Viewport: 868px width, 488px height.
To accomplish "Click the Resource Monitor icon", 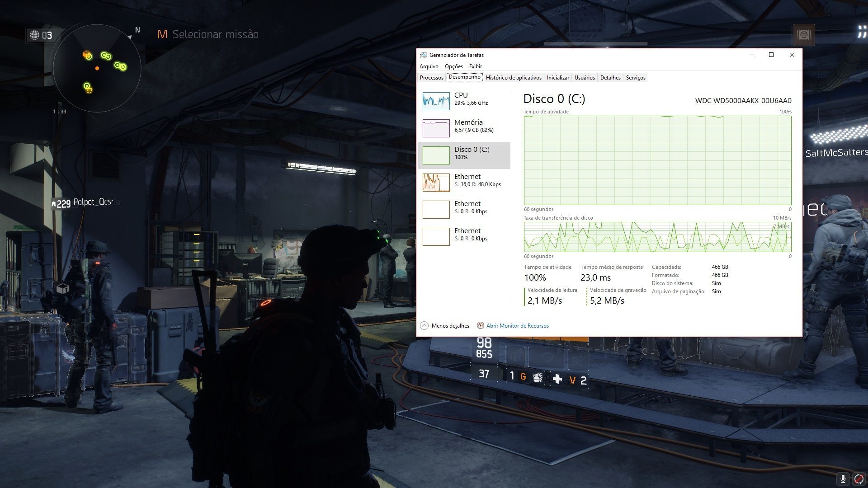I will pyautogui.click(x=481, y=325).
